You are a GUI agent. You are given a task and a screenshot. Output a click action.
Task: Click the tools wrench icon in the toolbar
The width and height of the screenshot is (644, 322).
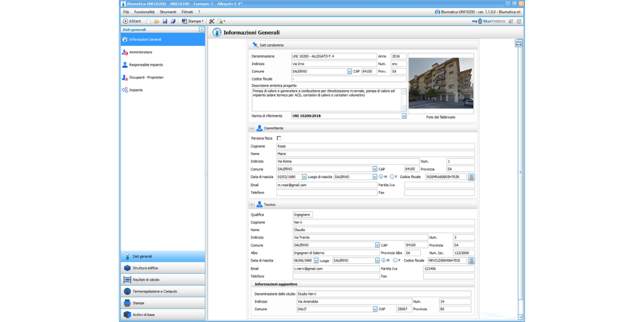tap(212, 21)
